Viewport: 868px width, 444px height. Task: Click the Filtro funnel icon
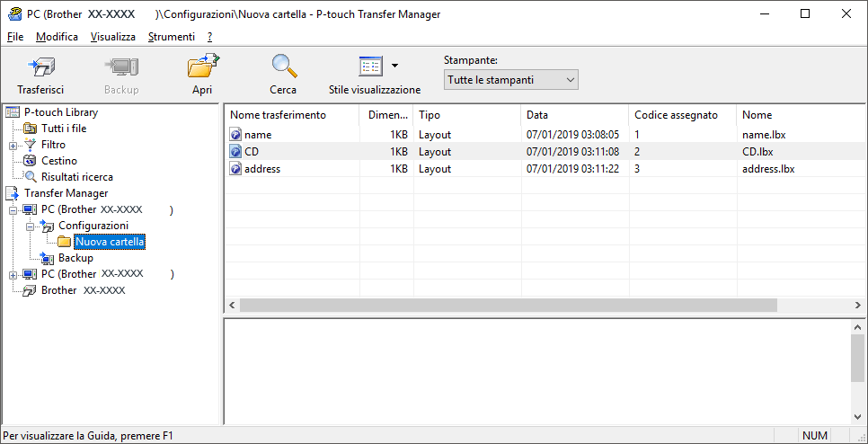pos(30,145)
